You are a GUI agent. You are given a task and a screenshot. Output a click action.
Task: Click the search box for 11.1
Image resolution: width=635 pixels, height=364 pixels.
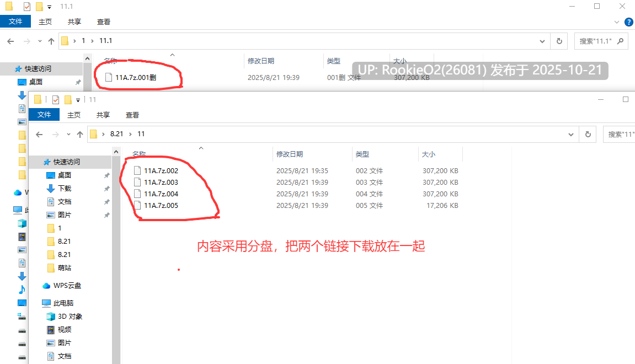coord(601,41)
